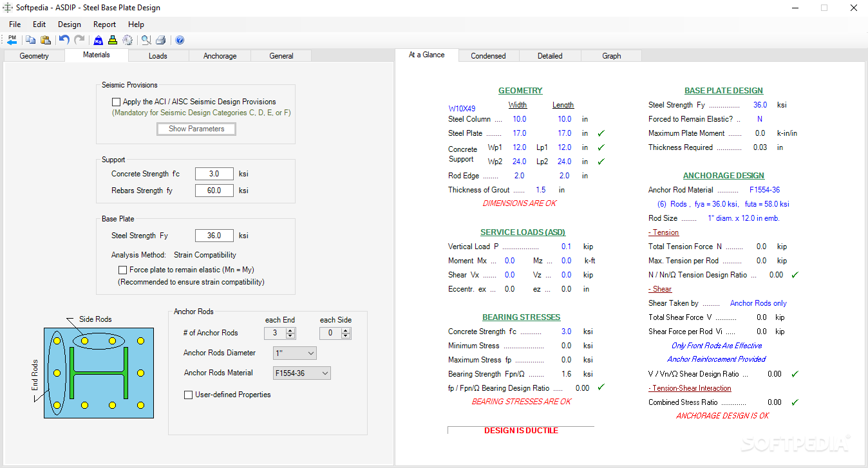Click the Copy toolbar icon
This screenshot has width=868, height=468.
point(30,40)
